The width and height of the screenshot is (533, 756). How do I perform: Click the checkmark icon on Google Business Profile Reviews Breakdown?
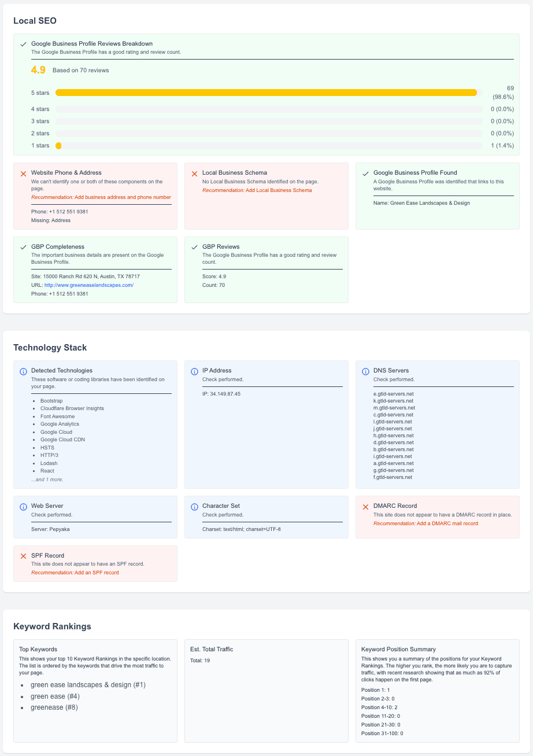click(23, 43)
